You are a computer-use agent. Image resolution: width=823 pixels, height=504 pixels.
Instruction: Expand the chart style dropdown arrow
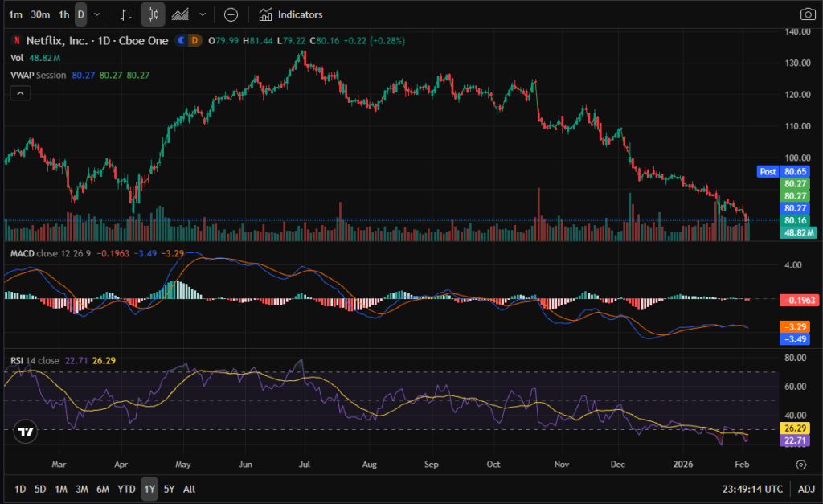202,14
